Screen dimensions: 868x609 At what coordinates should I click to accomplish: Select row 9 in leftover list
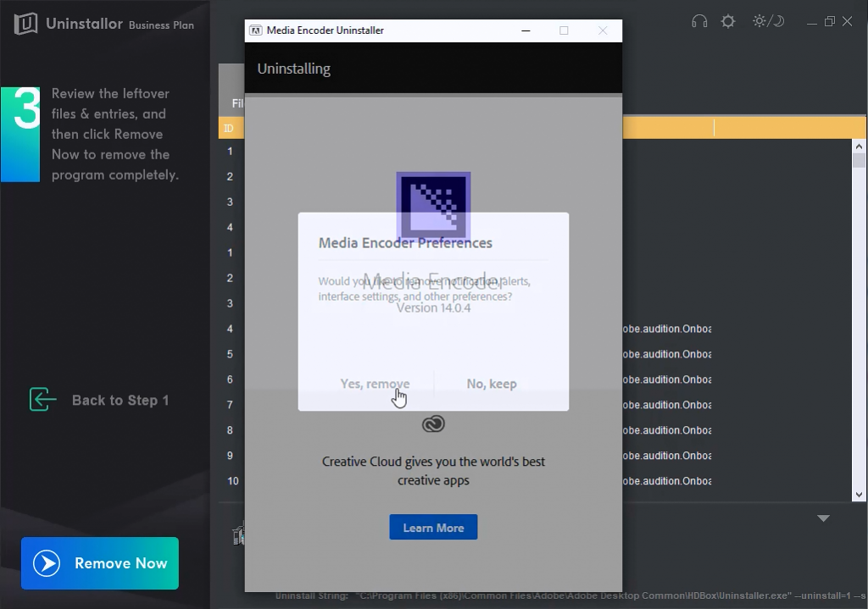tap(230, 456)
